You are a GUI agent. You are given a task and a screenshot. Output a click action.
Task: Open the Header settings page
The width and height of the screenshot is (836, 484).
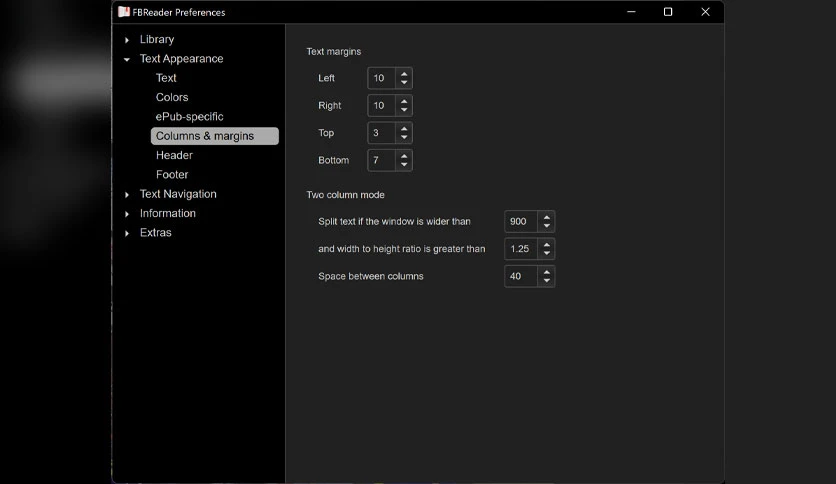click(174, 155)
